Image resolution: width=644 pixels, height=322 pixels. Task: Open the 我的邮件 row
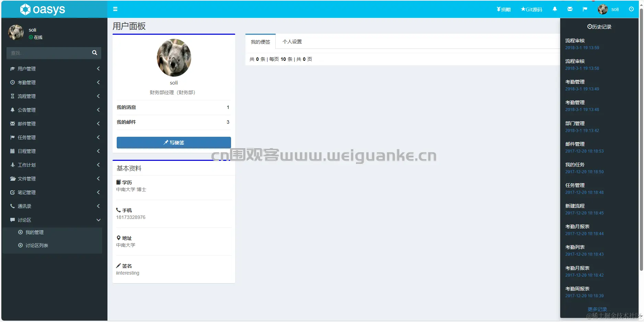tap(174, 122)
